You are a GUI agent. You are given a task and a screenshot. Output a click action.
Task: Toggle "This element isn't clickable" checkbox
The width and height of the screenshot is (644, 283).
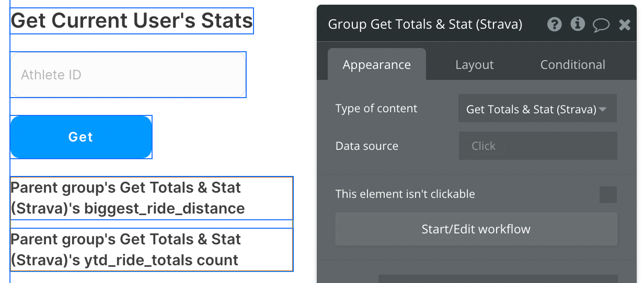point(608,195)
